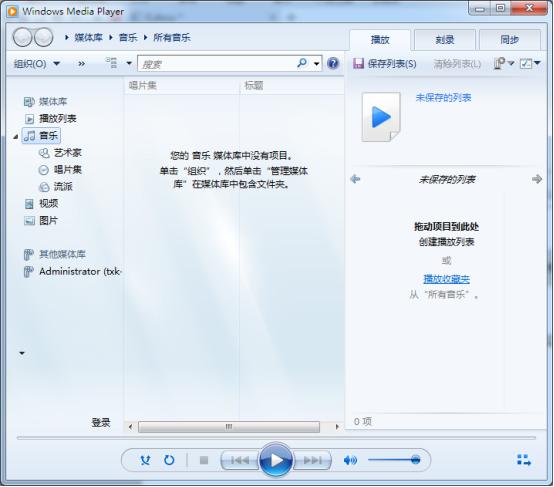Collapse the 音乐 tree node arrow
This screenshot has width=554, height=487.
click(x=16, y=136)
